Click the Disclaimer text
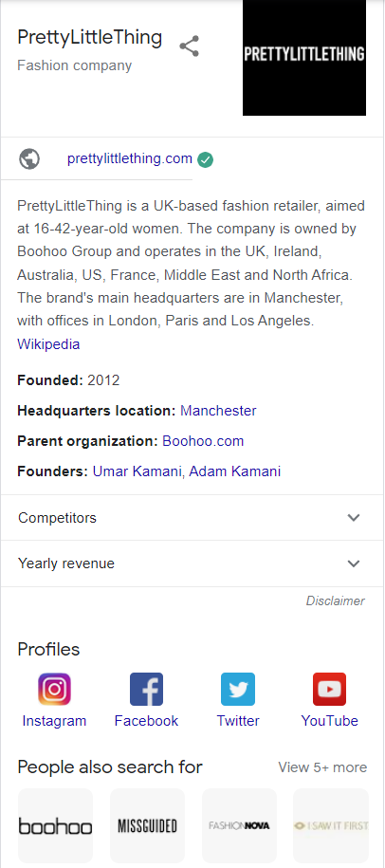The width and height of the screenshot is (385, 868). pos(336,600)
